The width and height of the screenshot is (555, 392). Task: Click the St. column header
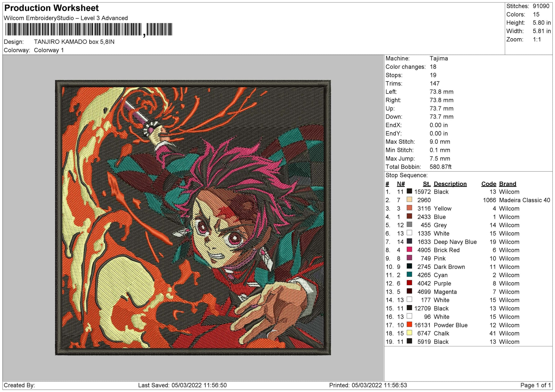coord(427,184)
